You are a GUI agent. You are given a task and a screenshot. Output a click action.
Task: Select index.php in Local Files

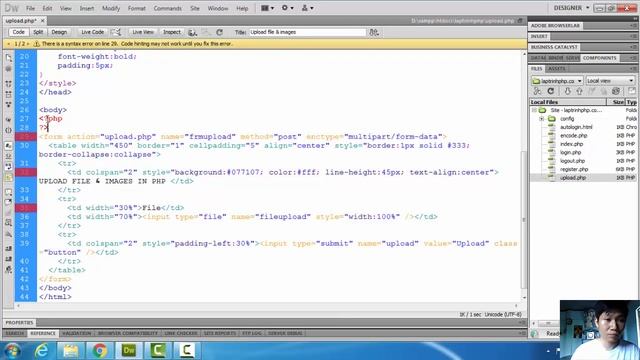[571, 144]
